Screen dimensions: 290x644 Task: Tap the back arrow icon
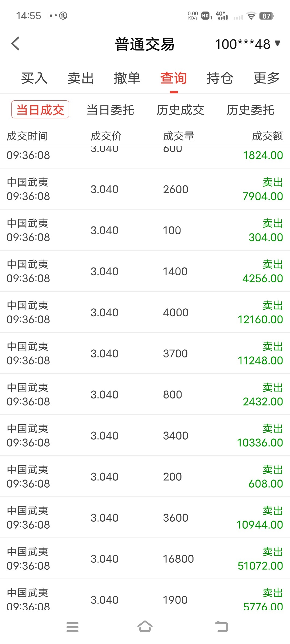[x=16, y=43]
